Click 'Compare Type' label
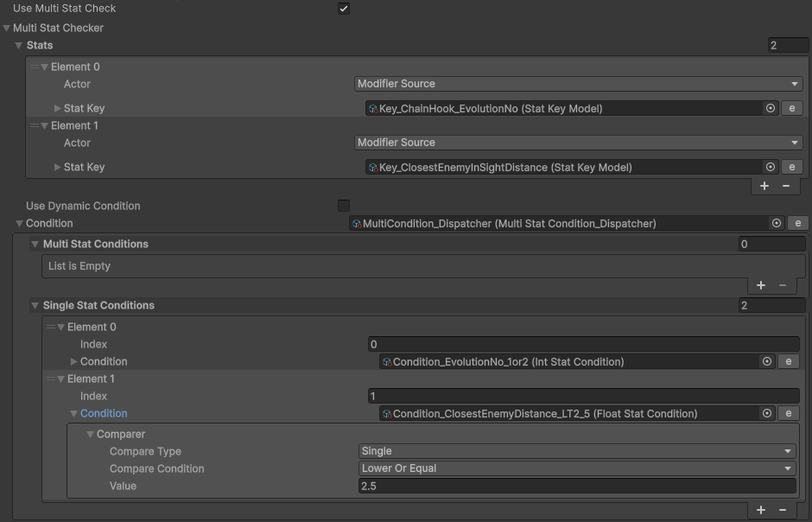The height and width of the screenshot is (522, 812). pyautogui.click(x=145, y=451)
